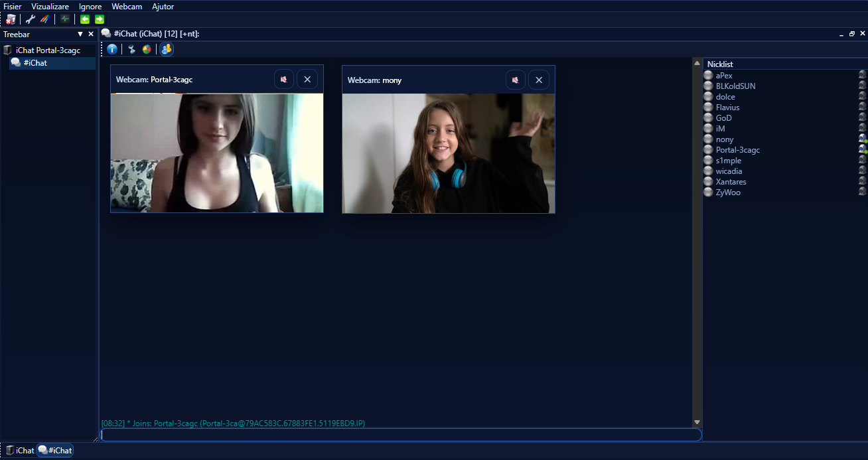Open iM's webcam icon in nicklist

[862, 128]
